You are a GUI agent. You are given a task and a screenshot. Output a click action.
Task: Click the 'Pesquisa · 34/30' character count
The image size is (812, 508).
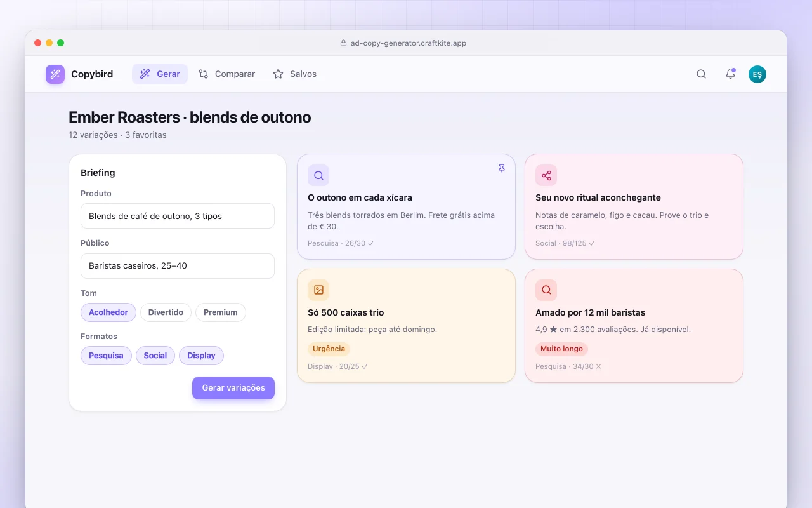pyautogui.click(x=568, y=366)
